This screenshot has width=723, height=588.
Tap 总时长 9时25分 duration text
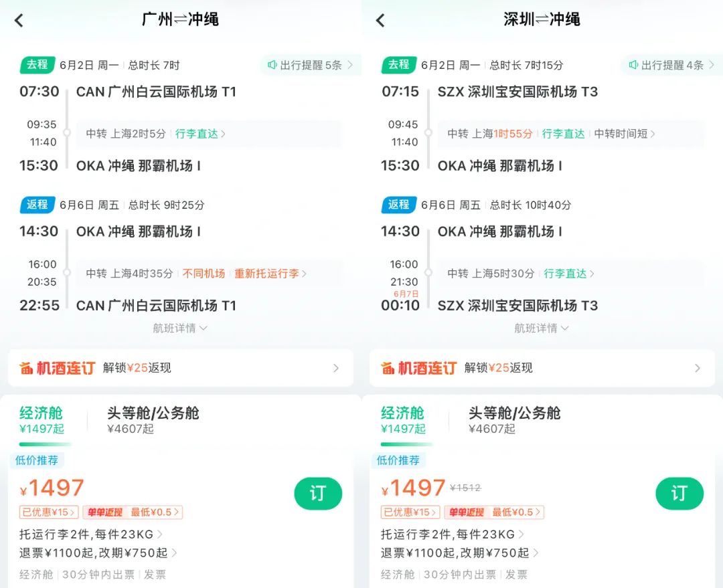166,205
